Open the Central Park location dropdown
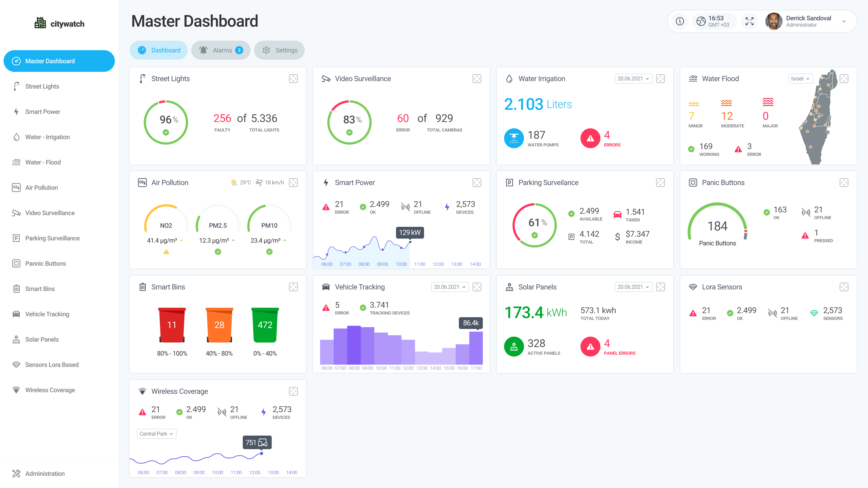Screen dimensions: 868x488 click(157, 434)
